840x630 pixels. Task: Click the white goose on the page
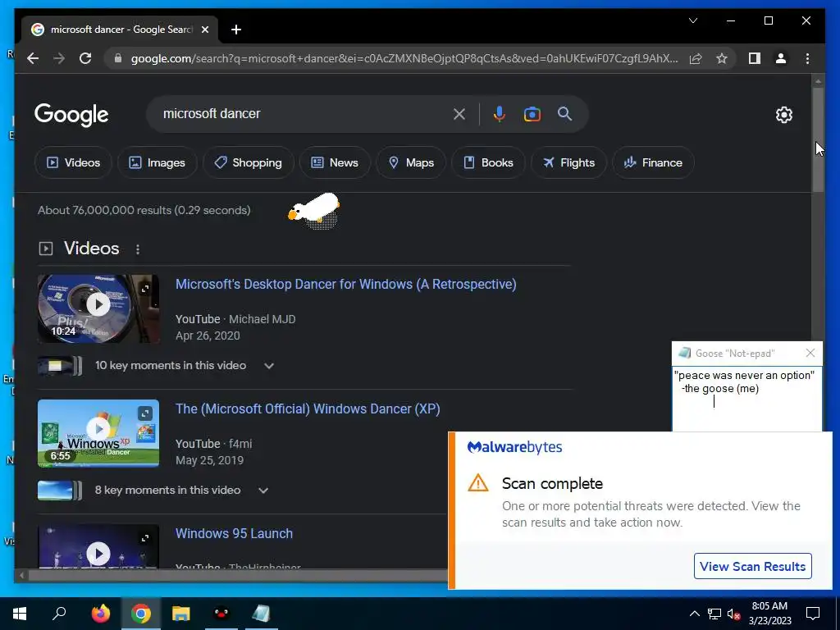point(315,209)
